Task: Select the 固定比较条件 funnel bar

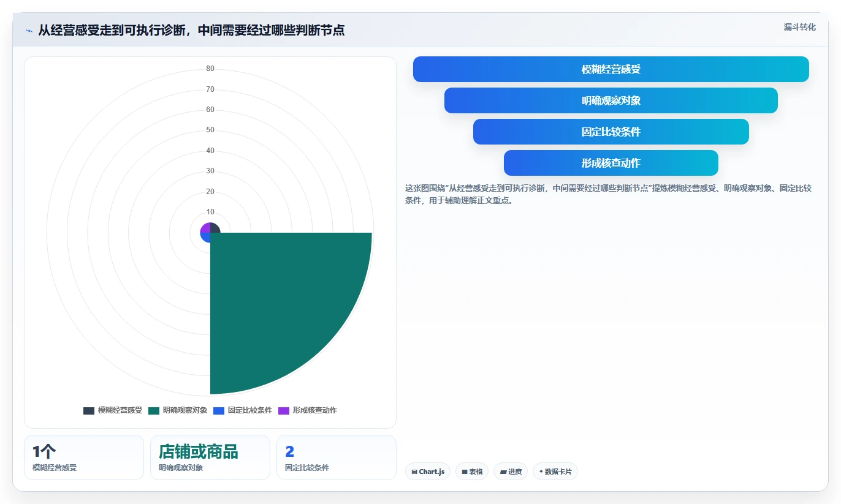Action: (611, 132)
